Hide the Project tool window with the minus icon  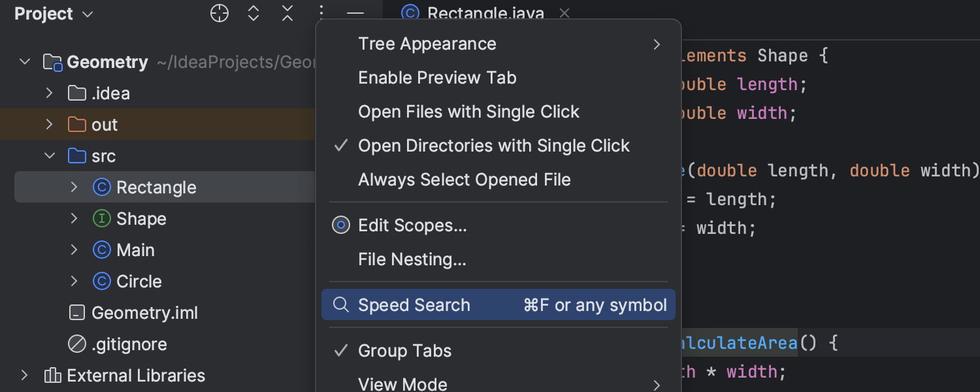[355, 13]
